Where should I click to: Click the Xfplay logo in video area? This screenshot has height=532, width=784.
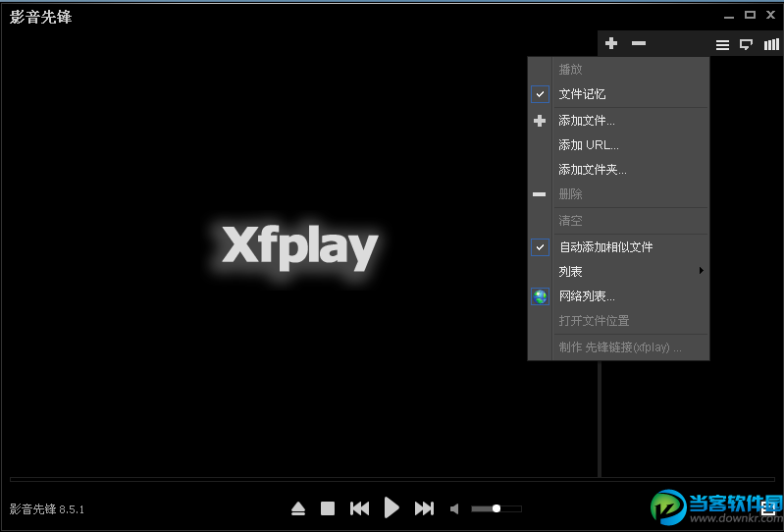299,247
